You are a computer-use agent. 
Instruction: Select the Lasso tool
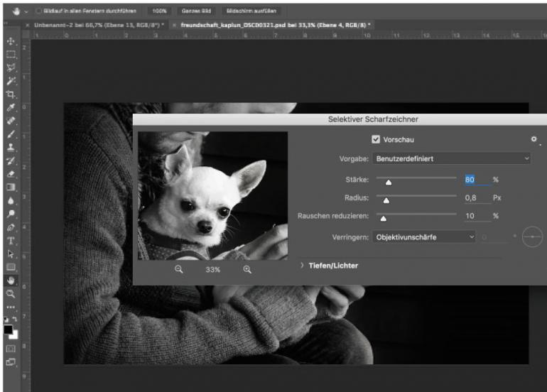click(11, 67)
